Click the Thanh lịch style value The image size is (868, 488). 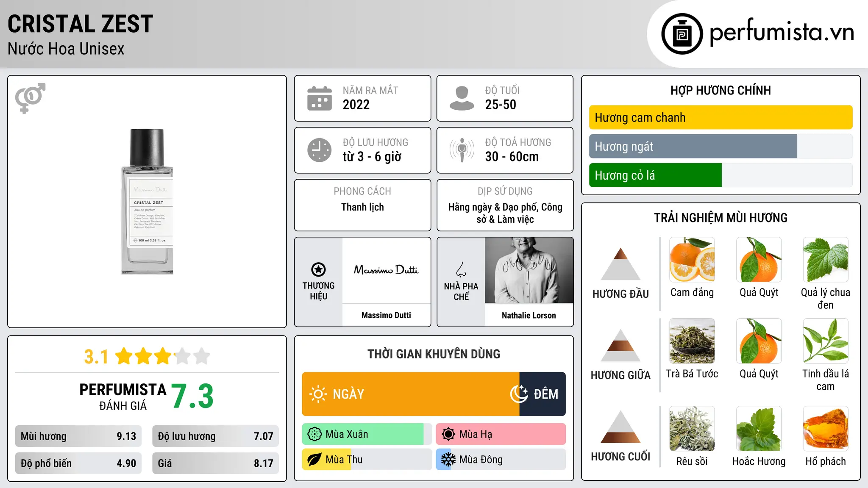pyautogui.click(x=362, y=207)
